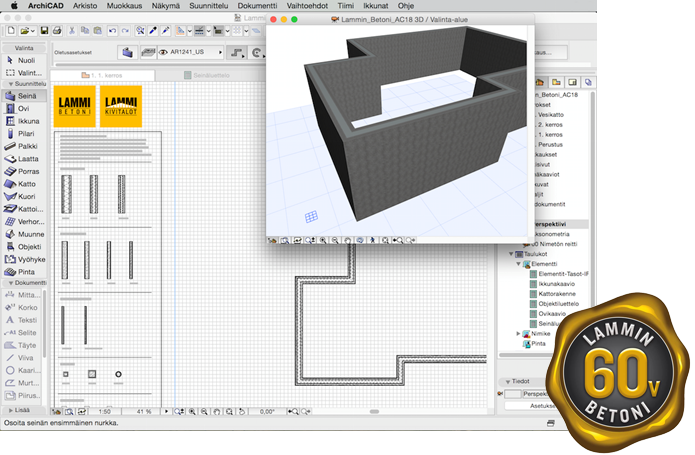The width and height of the screenshot is (695, 455).
Task: Click the hand pan icon in floor plan toolbar
Action: [217, 412]
